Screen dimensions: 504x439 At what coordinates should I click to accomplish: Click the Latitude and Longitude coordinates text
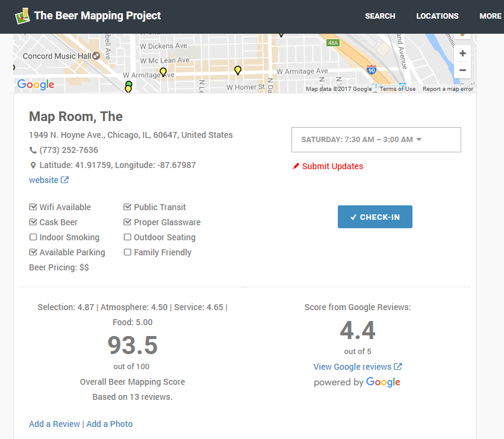(x=117, y=165)
